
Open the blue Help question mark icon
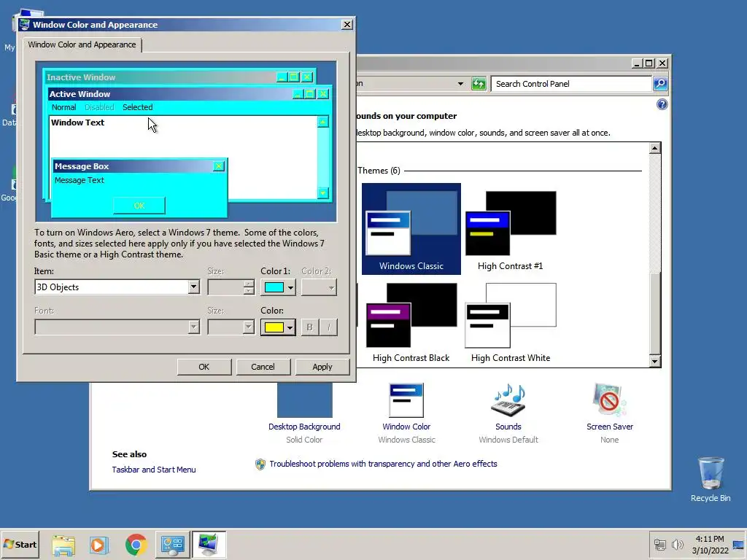(662, 104)
